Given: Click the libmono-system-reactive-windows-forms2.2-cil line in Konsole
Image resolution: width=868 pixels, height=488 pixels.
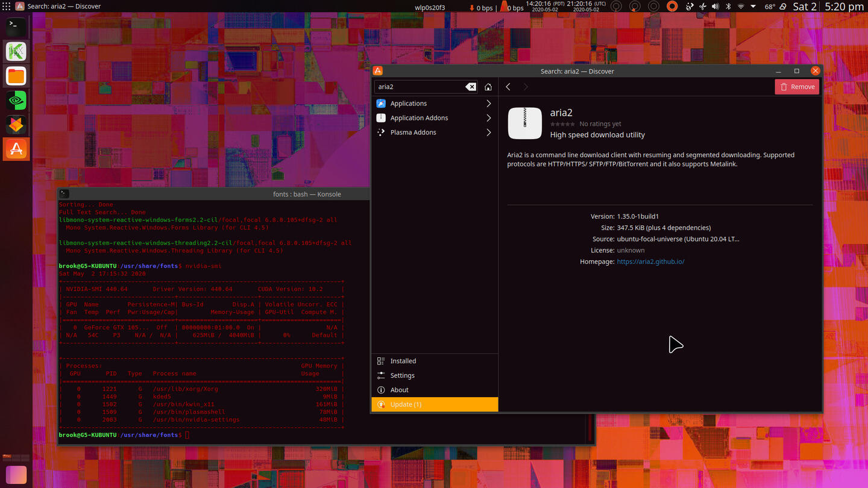Looking at the screenshot, I should tap(198, 220).
